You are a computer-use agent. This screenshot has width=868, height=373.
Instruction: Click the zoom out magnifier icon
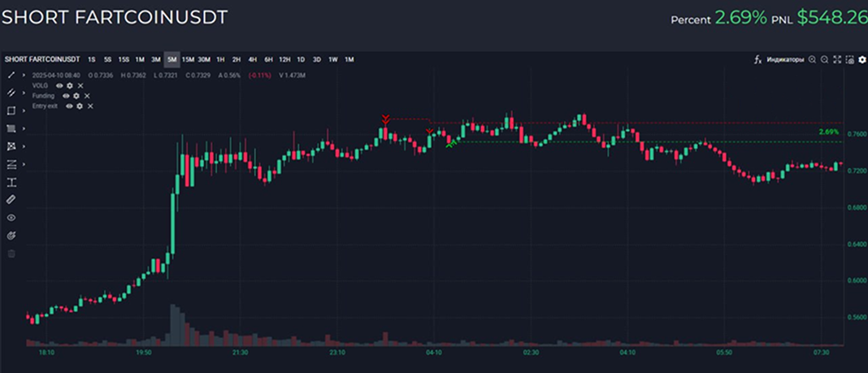pos(825,59)
